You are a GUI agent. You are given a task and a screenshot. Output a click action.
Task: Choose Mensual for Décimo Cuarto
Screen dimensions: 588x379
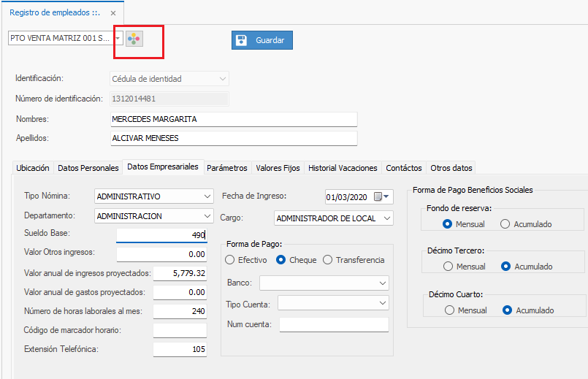tap(449, 310)
